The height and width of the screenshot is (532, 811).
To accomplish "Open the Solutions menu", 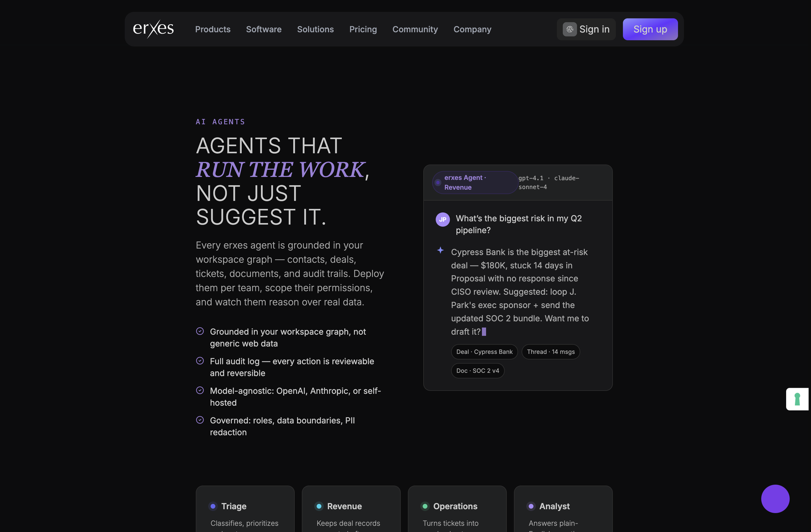I will [x=316, y=29].
